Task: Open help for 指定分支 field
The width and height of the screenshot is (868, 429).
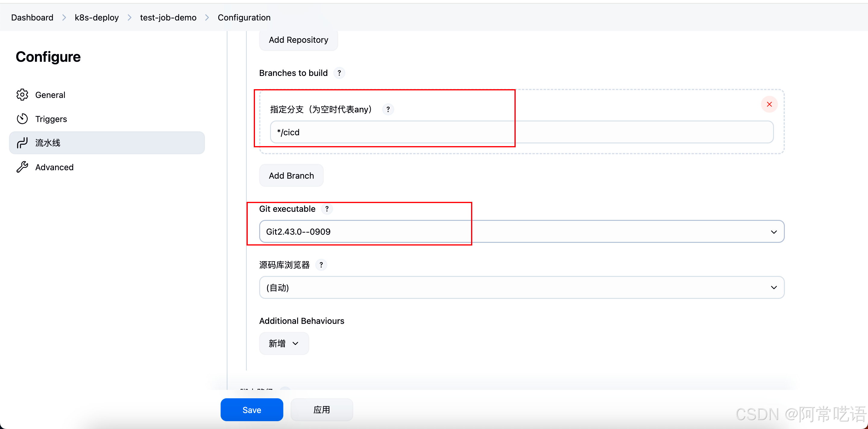Action: click(388, 109)
